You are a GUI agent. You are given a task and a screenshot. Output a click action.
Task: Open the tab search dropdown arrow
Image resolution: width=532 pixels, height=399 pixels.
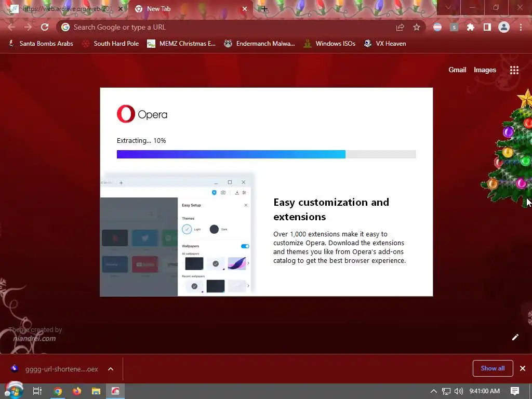click(x=448, y=7)
